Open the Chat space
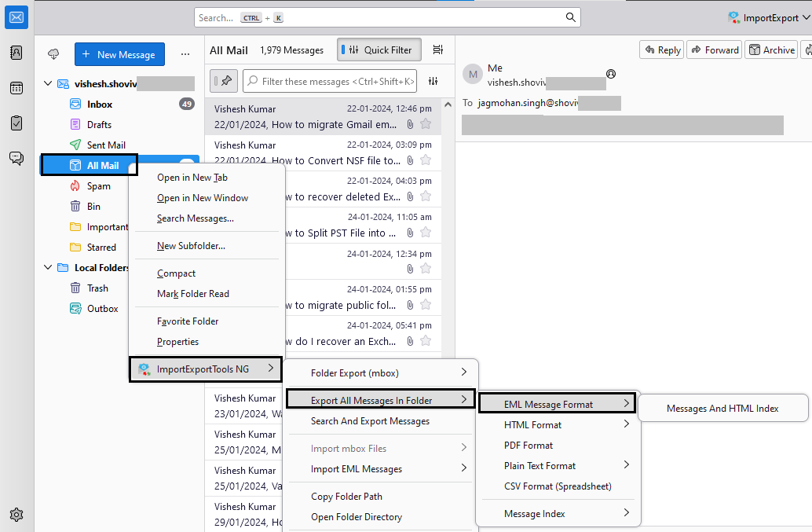Screen dimensions: 812x532 point(16,158)
